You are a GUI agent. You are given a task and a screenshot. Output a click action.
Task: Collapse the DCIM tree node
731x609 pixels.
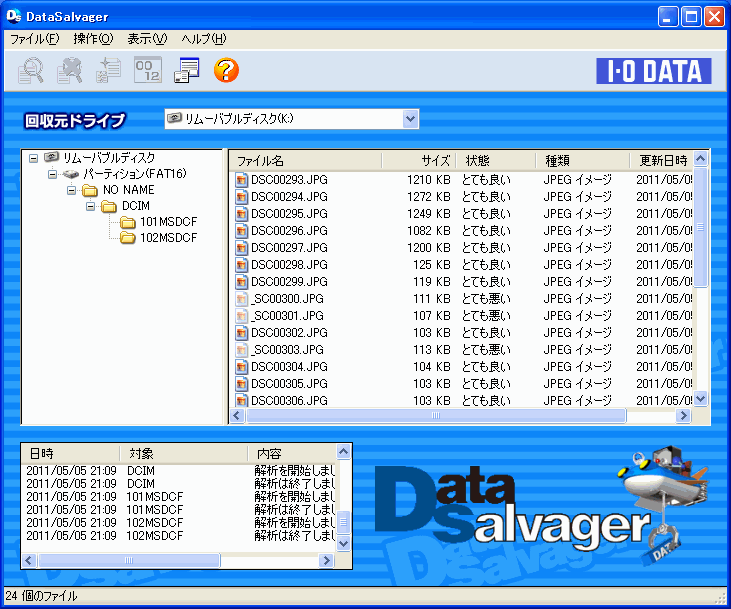pyautogui.click(x=90, y=206)
